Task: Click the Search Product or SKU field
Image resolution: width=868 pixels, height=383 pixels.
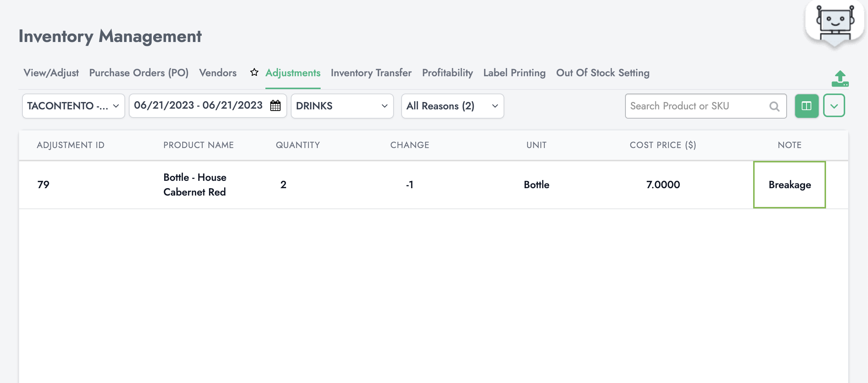Action: point(698,106)
